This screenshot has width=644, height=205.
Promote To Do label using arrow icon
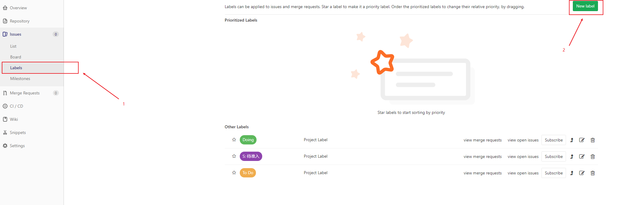tap(572, 173)
